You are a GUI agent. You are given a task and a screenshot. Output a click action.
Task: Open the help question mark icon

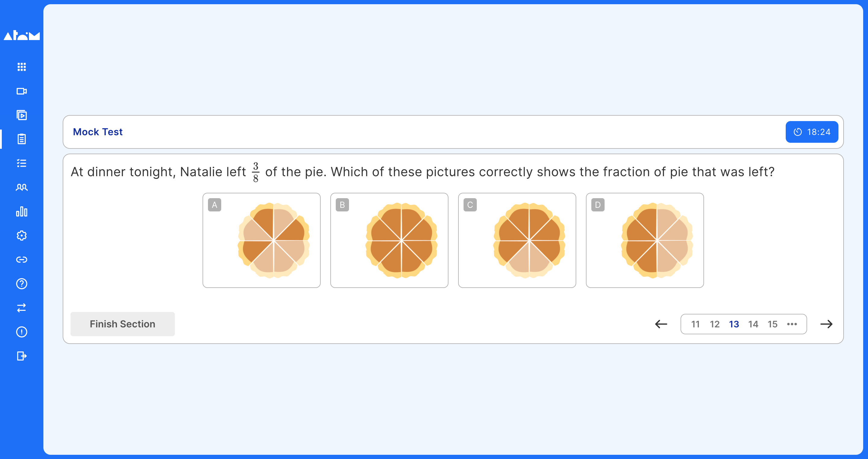22,284
